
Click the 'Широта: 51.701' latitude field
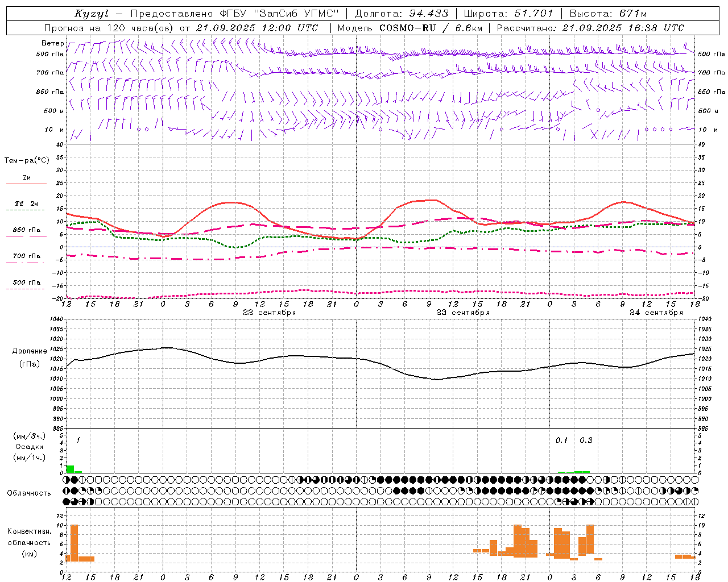click(508, 14)
